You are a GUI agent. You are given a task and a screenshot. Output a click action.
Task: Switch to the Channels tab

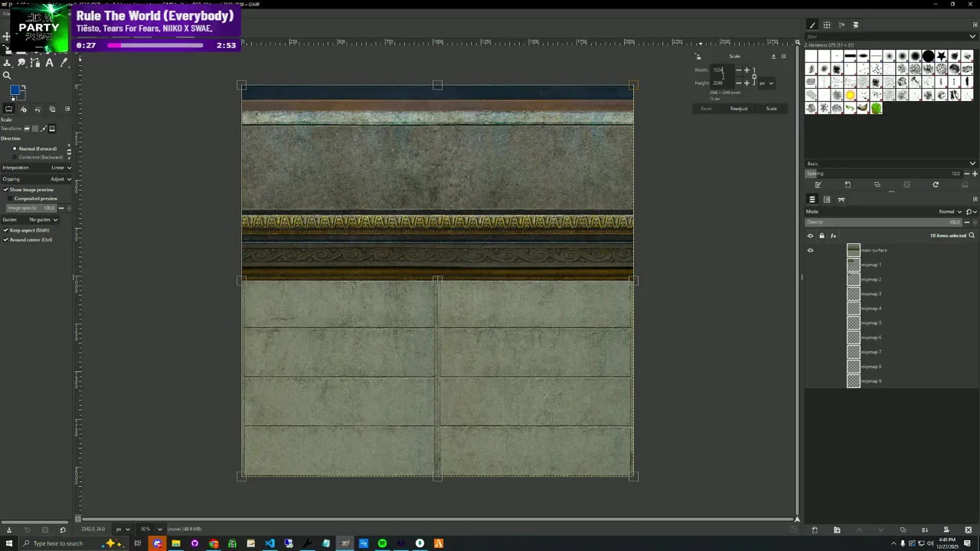[x=827, y=199]
